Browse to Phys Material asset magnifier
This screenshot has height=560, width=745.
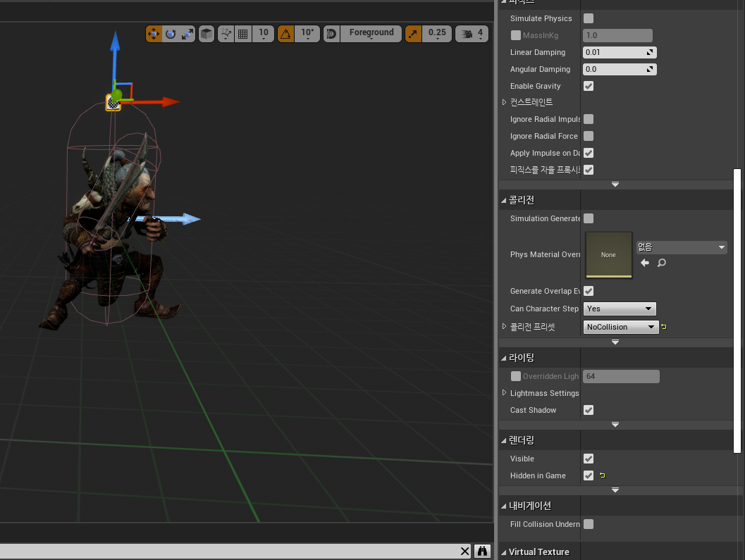[x=661, y=263]
